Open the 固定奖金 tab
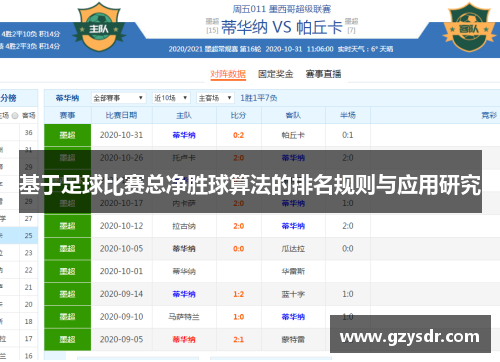Viewport: 500px width, 362px height. pyautogui.click(x=275, y=74)
